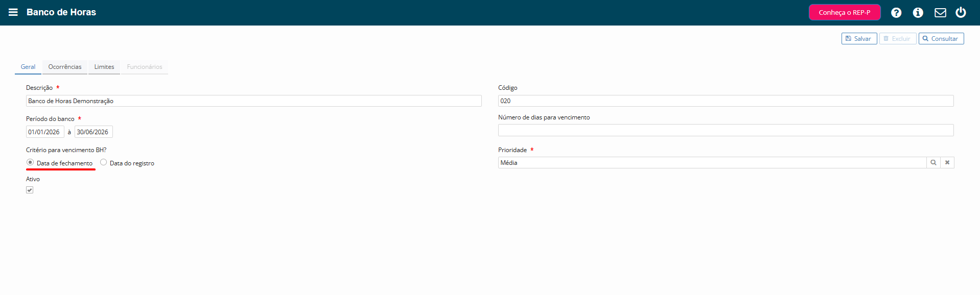Click the Descrição input field
Viewport: 980px width, 295px height.
coord(254,101)
